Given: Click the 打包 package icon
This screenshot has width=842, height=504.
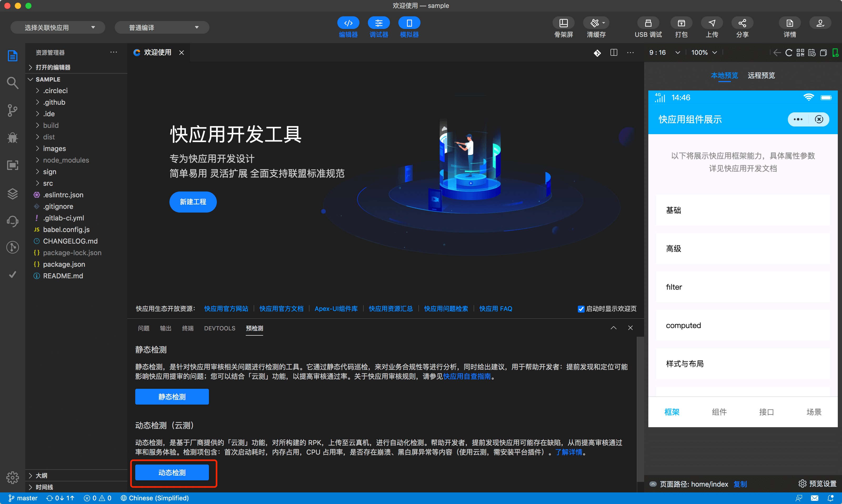Looking at the screenshot, I should point(681,23).
